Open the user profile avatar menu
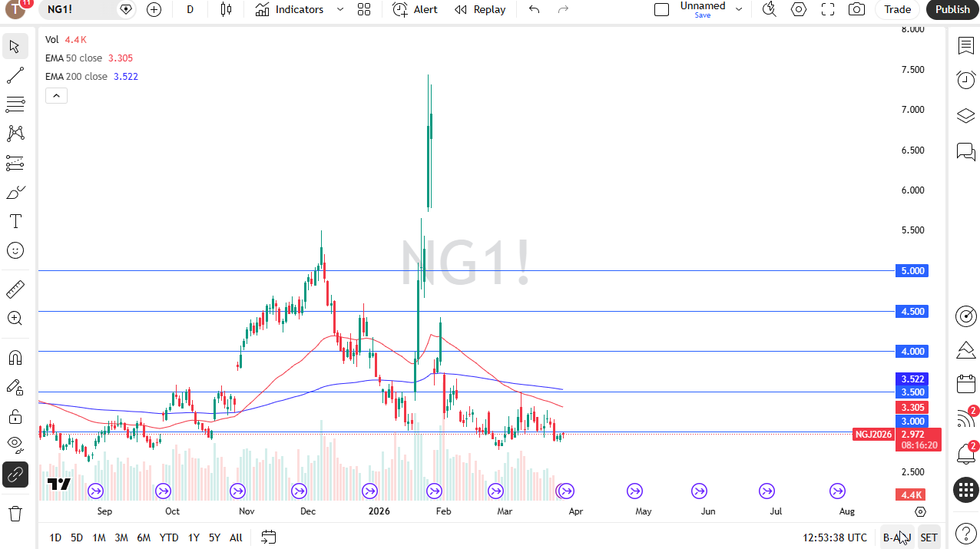The height and width of the screenshot is (549, 980). point(15,9)
